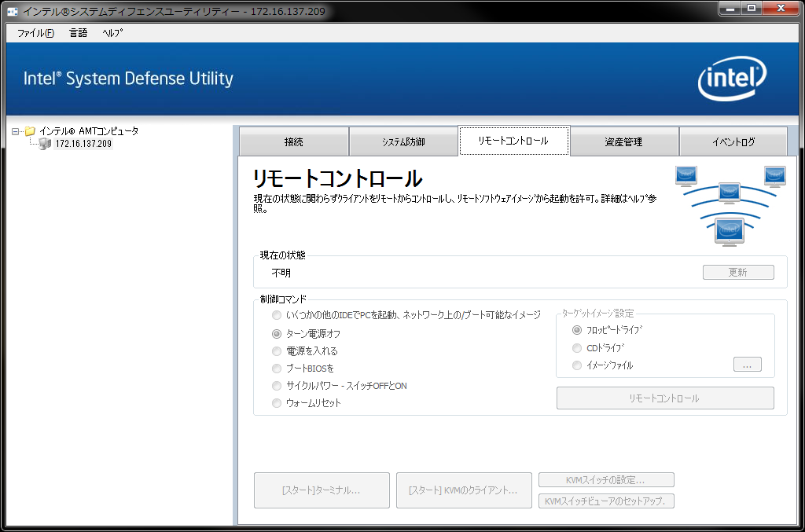Click the networked computers illustration icon
The width and height of the screenshot is (805, 532).
[730, 204]
